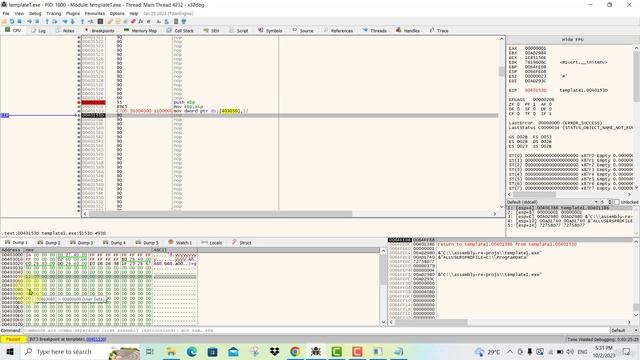The height and width of the screenshot is (360, 640).
Task: Open the Options menu
Action: click(117, 13)
